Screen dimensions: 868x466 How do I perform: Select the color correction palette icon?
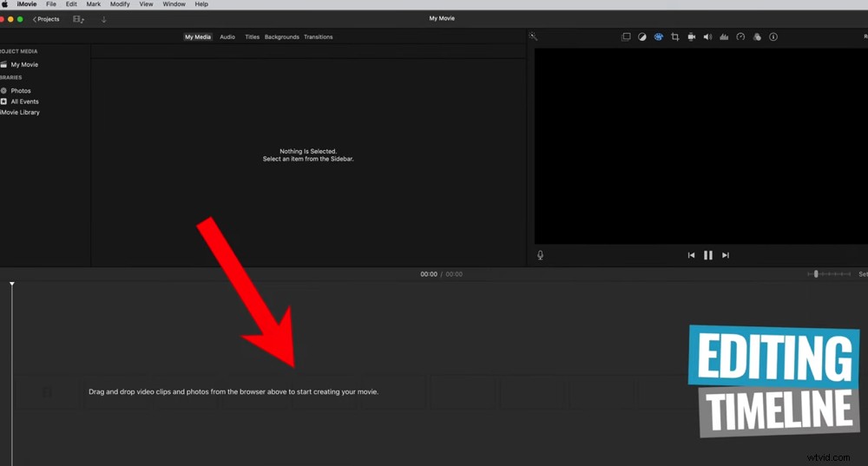click(x=658, y=37)
